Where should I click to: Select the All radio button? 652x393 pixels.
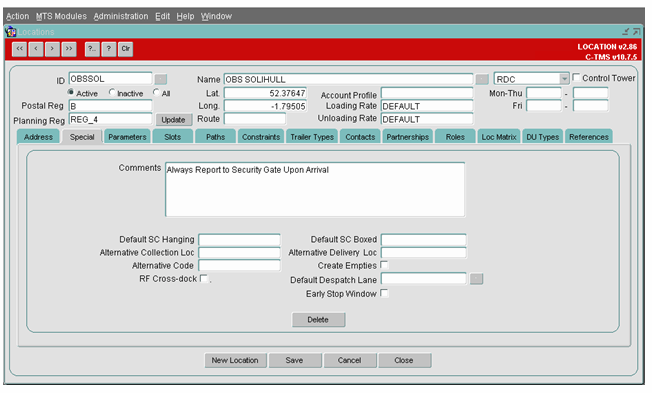coord(156,92)
